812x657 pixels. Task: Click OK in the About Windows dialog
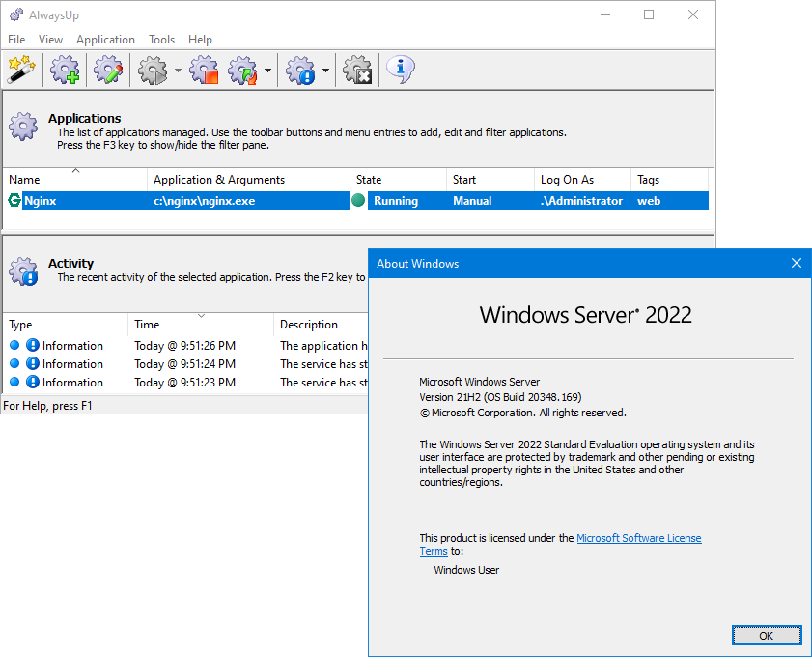[767, 635]
